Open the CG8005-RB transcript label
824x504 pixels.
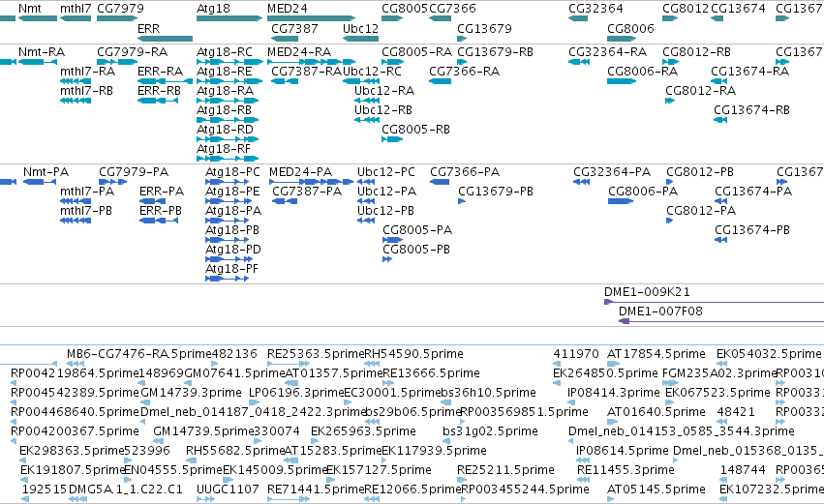tap(415, 130)
